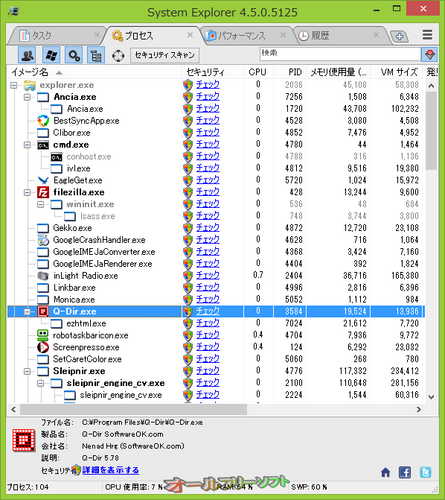Click チェック link for Screenpresso.exe
Screen dimensions: 445x500
coord(208,347)
